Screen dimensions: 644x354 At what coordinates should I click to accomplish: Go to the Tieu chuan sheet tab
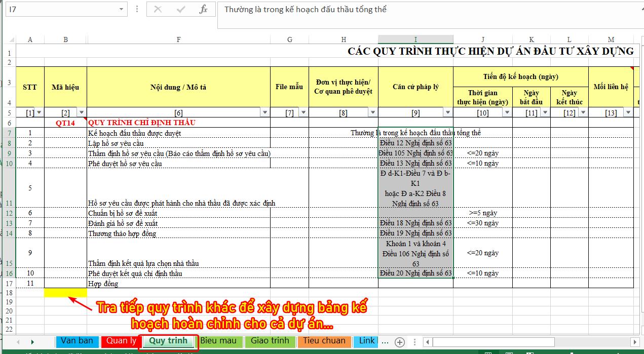[x=324, y=341]
